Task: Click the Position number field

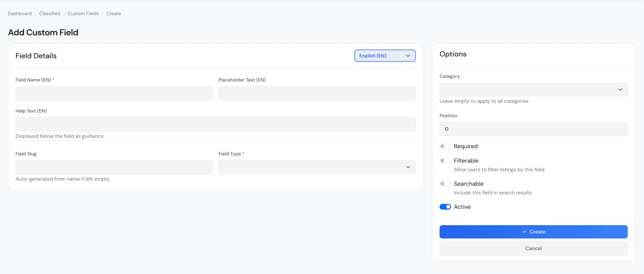Action: tap(533, 129)
